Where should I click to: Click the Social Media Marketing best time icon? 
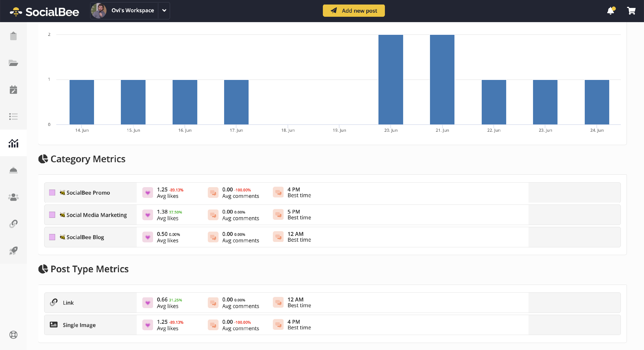(x=278, y=214)
